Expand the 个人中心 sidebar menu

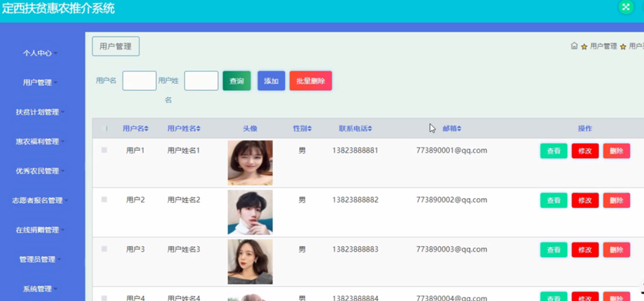click(x=40, y=53)
